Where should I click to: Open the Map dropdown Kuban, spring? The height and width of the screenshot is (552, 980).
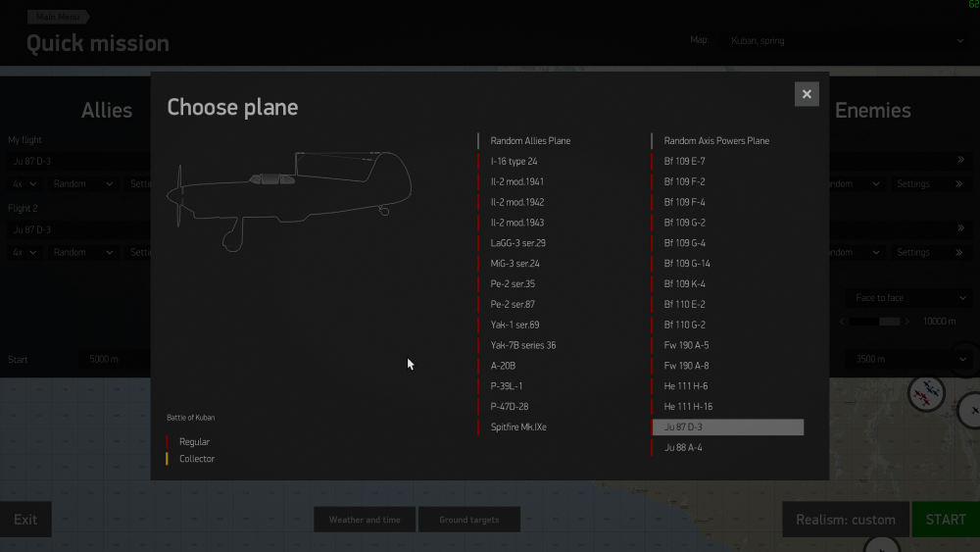click(x=847, y=40)
